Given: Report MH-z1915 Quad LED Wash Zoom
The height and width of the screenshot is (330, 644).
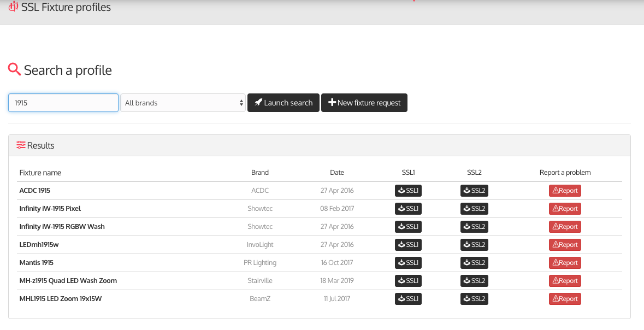Looking at the screenshot, I should (565, 281).
